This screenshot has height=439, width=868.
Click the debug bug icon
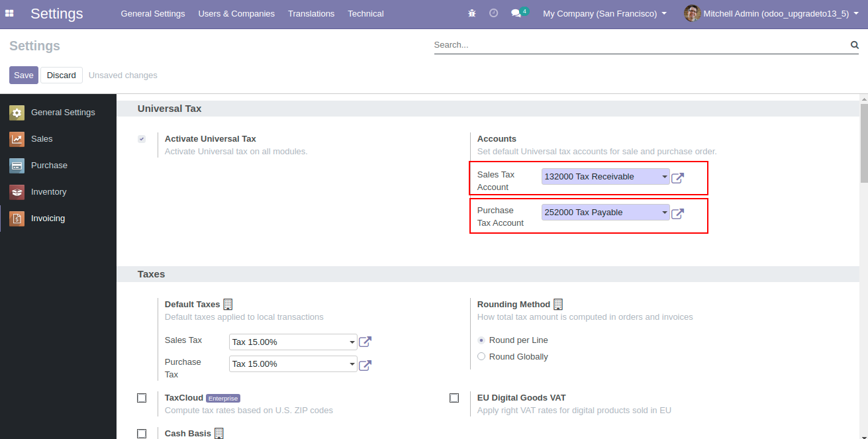(471, 13)
